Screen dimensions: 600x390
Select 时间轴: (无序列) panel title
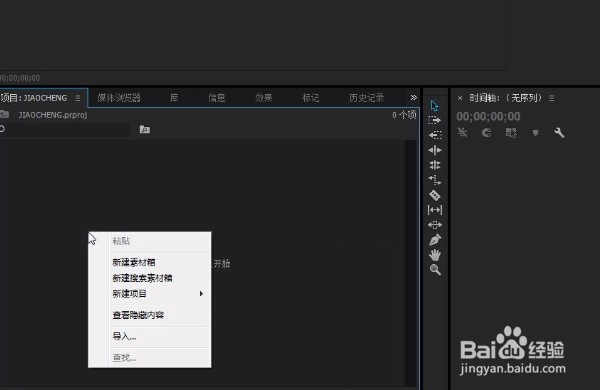pos(505,98)
